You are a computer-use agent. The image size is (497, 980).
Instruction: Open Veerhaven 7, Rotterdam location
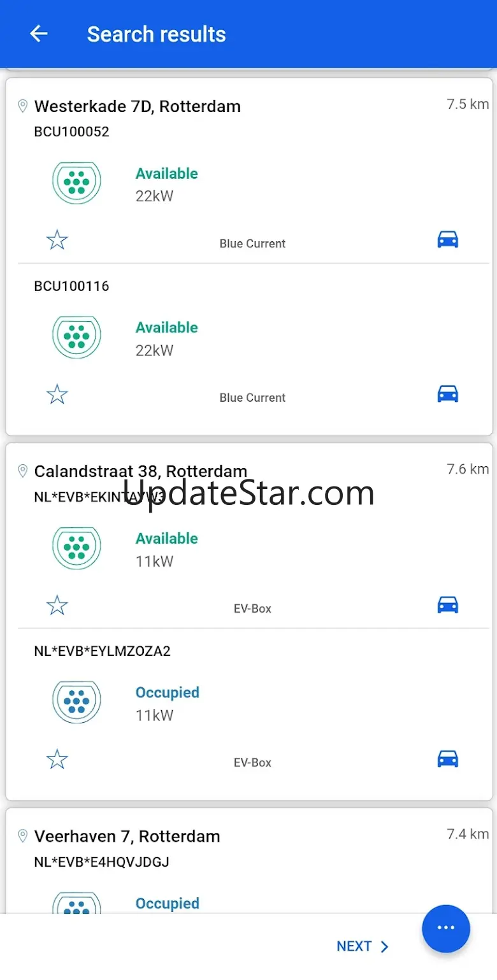click(127, 836)
